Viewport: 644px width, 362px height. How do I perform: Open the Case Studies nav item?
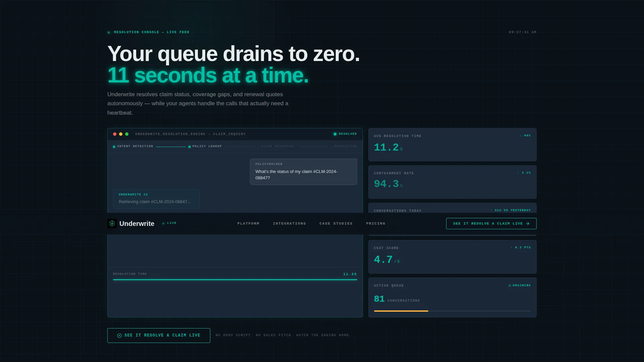click(x=336, y=224)
